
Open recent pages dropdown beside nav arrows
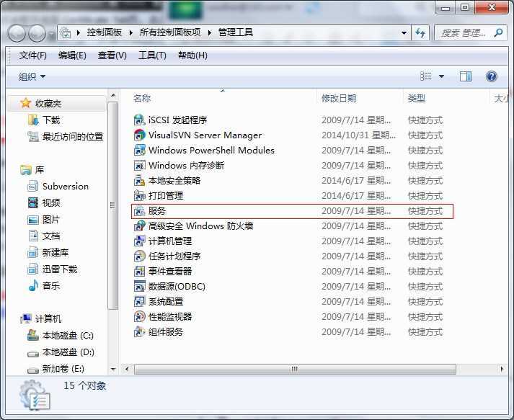(51, 34)
